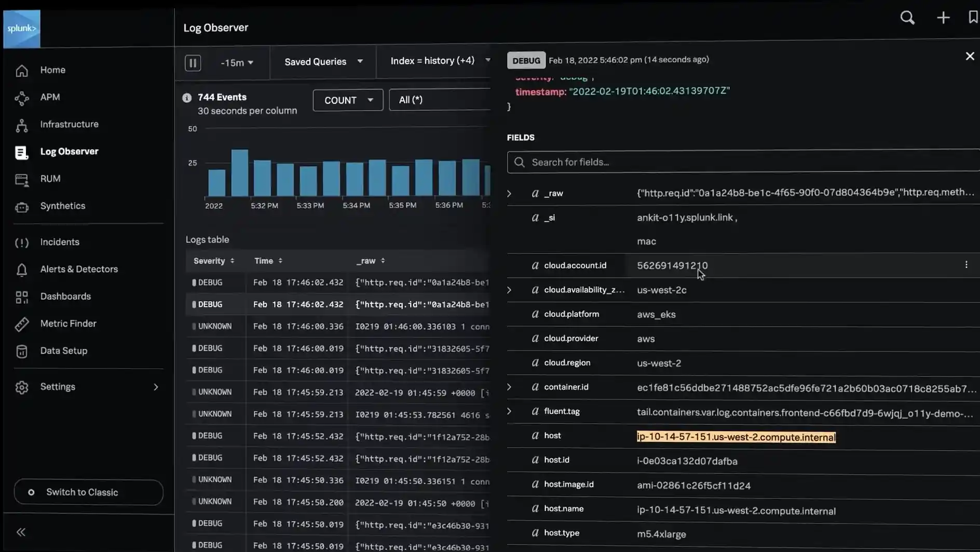
Task: Sort the logs table by Time
Action: coord(268,261)
